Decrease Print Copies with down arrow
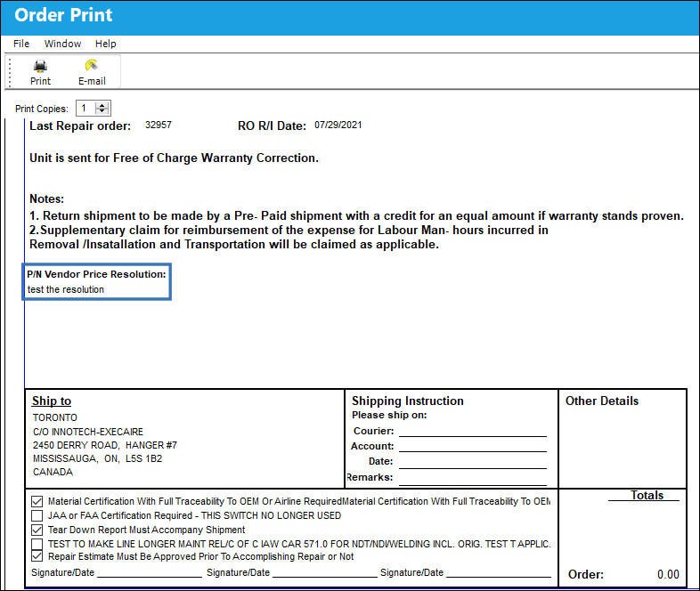Image resolution: width=700 pixels, height=591 pixels. [102, 110]
